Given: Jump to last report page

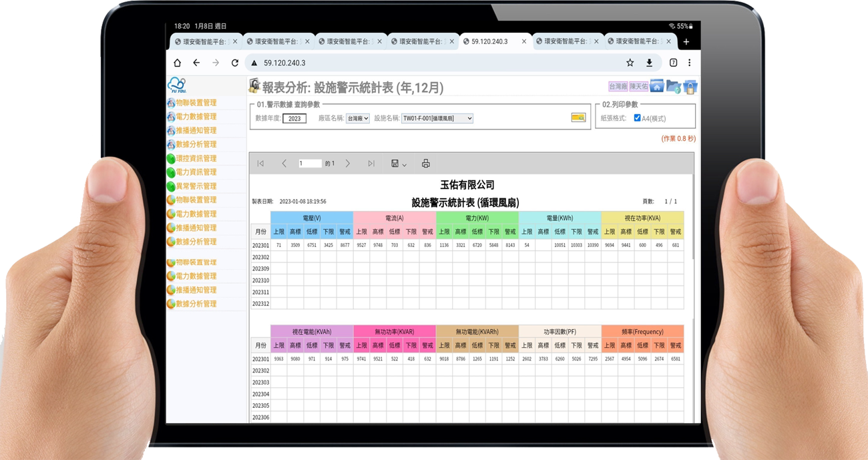Looking at the screenshot, I should (x=371, y=164).
